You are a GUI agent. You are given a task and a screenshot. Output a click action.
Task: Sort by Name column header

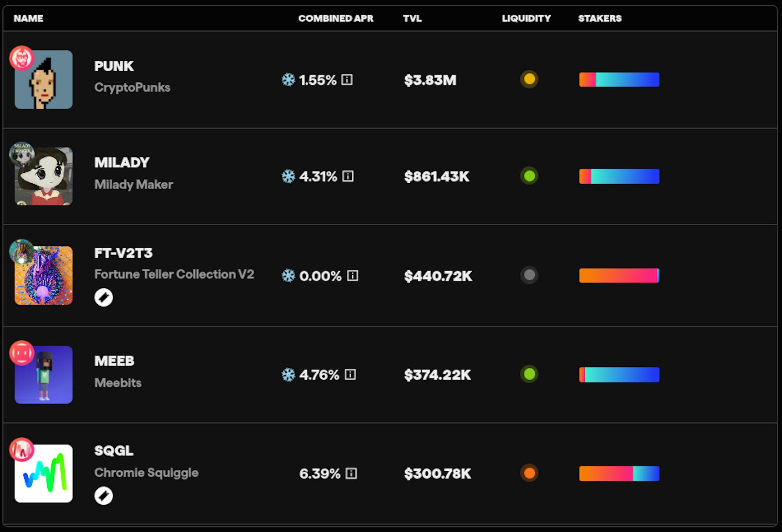pyautogui.click(x=29, y=18)
